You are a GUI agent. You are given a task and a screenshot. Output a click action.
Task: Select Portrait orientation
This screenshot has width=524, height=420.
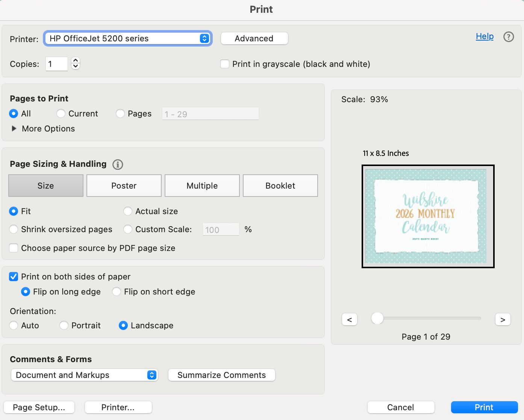tap(64, 325)
